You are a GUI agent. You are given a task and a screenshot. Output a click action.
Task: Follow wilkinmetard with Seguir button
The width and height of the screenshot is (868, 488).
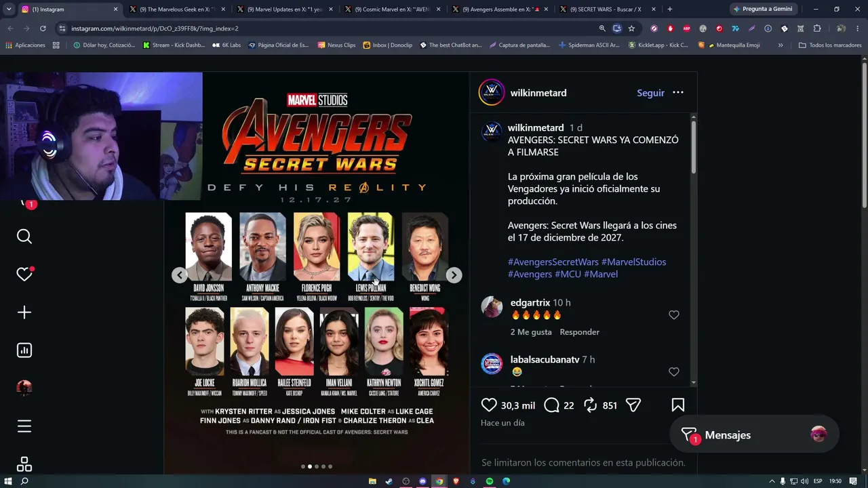tap(650, 93)
